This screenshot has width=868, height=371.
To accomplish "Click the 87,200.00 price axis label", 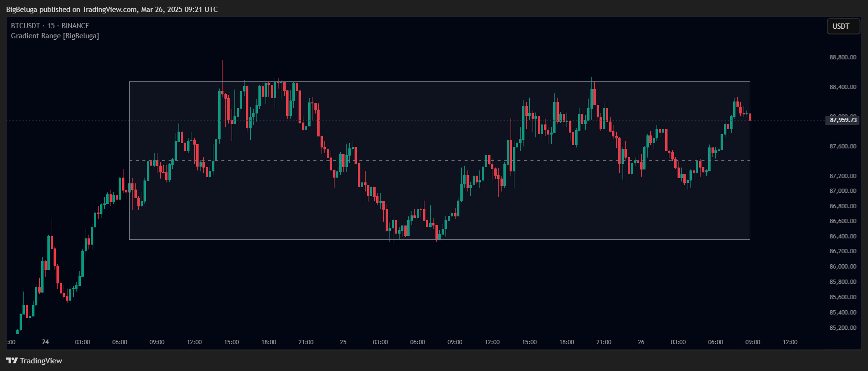I will pos(843,176).
